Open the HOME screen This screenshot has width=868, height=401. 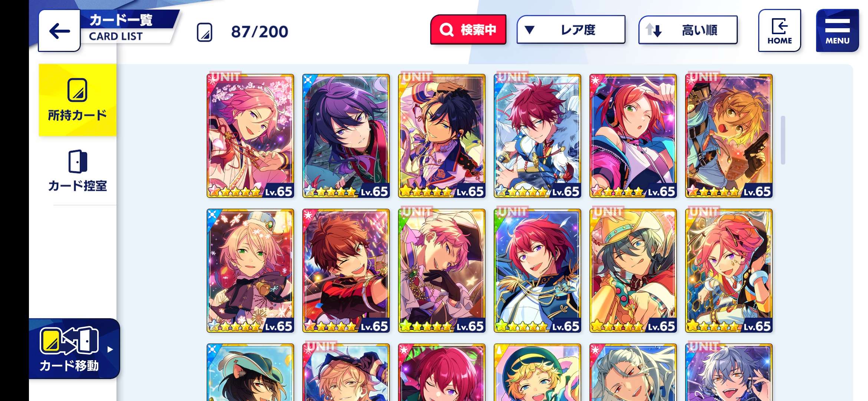[x=779, y=30]
